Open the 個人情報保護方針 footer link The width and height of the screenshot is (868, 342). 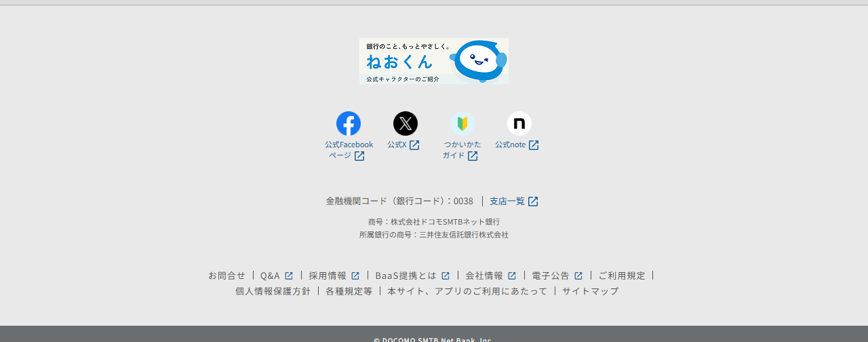(273, 291)
